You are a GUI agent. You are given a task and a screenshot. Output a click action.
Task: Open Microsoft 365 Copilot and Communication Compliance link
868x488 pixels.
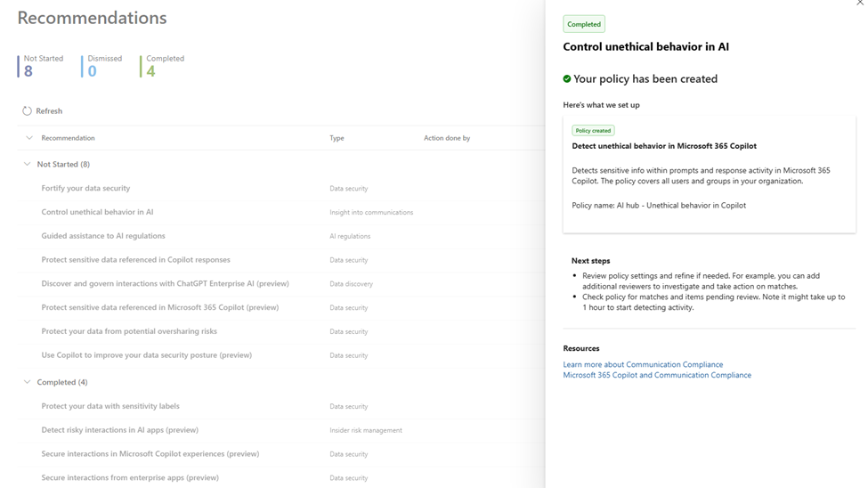pos(657,375)
